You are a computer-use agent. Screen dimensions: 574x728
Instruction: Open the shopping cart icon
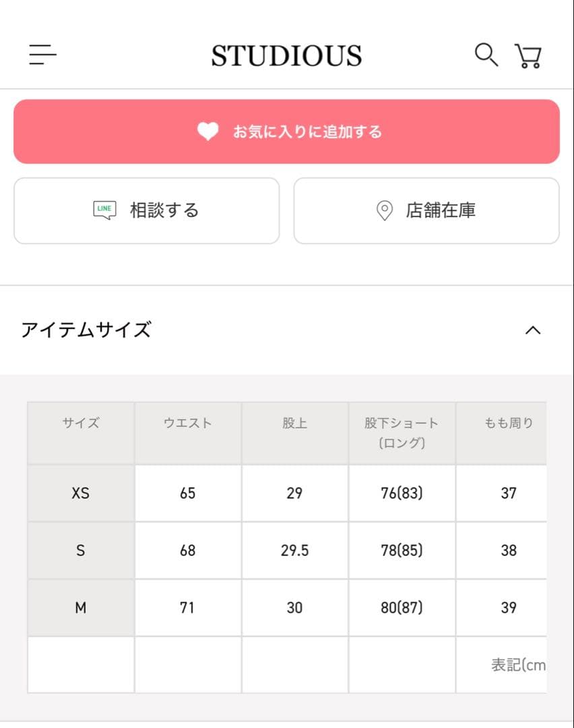(x=528, y=56)
